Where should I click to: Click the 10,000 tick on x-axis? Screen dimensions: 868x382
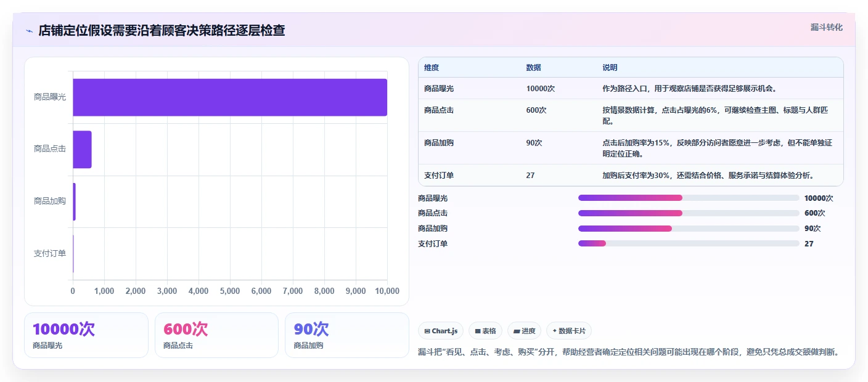pos(387,291)
